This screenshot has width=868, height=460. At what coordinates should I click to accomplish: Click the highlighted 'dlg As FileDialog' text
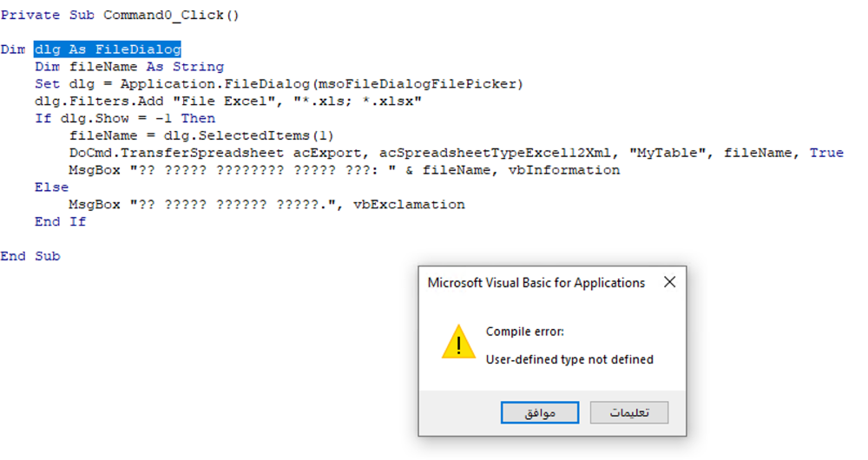click(108, 49)
